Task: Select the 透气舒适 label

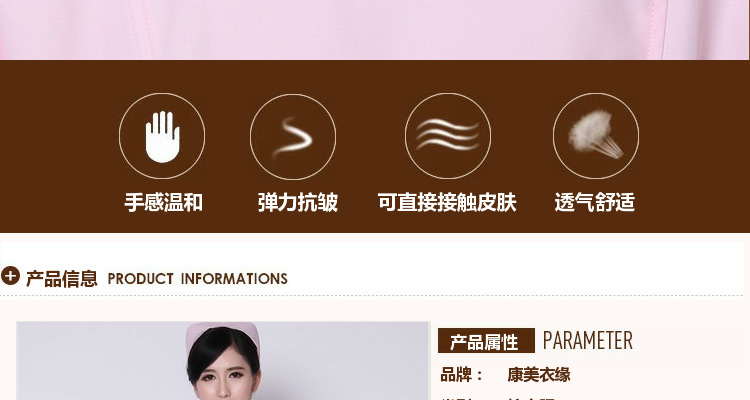Action: pos(595,202)
